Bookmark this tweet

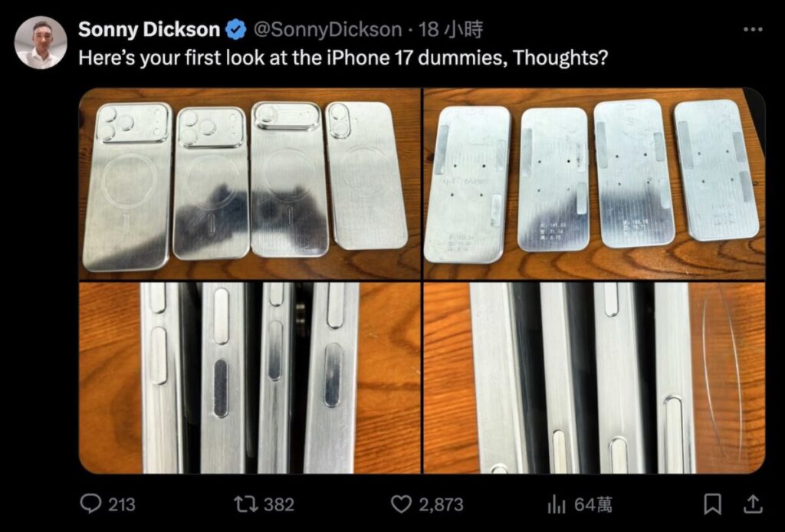click(x=713, y=504)
